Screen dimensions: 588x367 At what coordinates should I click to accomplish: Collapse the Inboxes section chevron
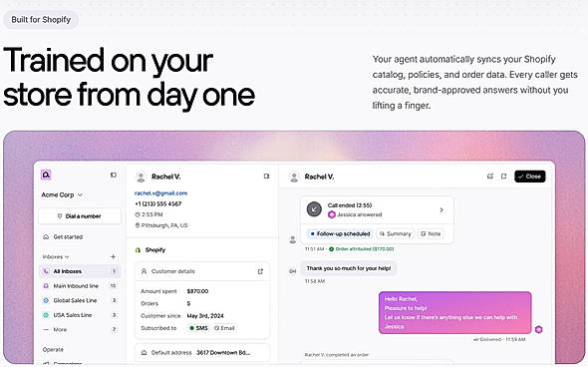pos(67,257)
